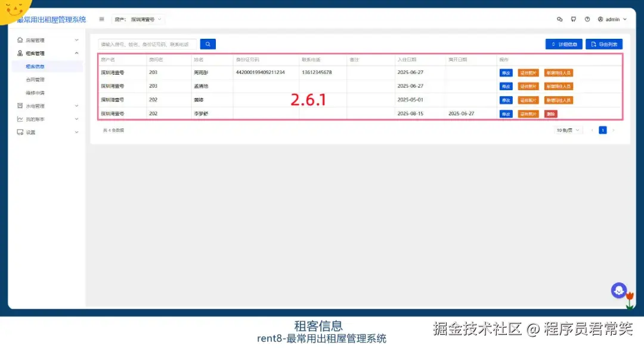Click the link/chain icon in the top bar
The image size is (644, 348).
coord(560,19)
